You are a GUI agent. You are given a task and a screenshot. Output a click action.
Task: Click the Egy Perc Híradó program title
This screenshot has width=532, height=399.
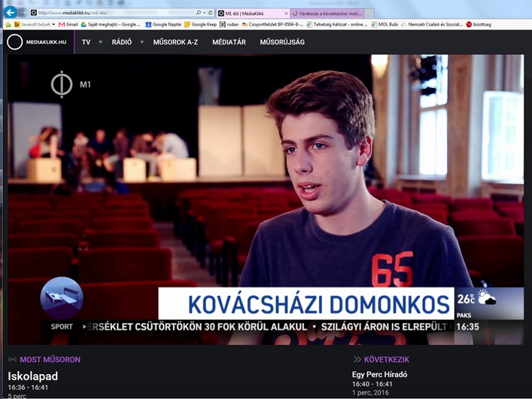click(x=380, y=374)
